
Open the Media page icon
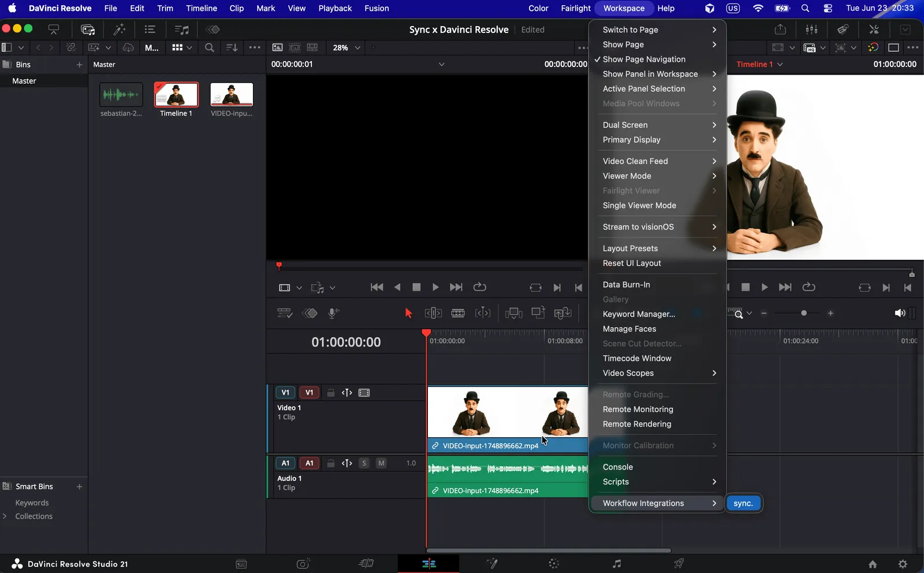[241, 564]
